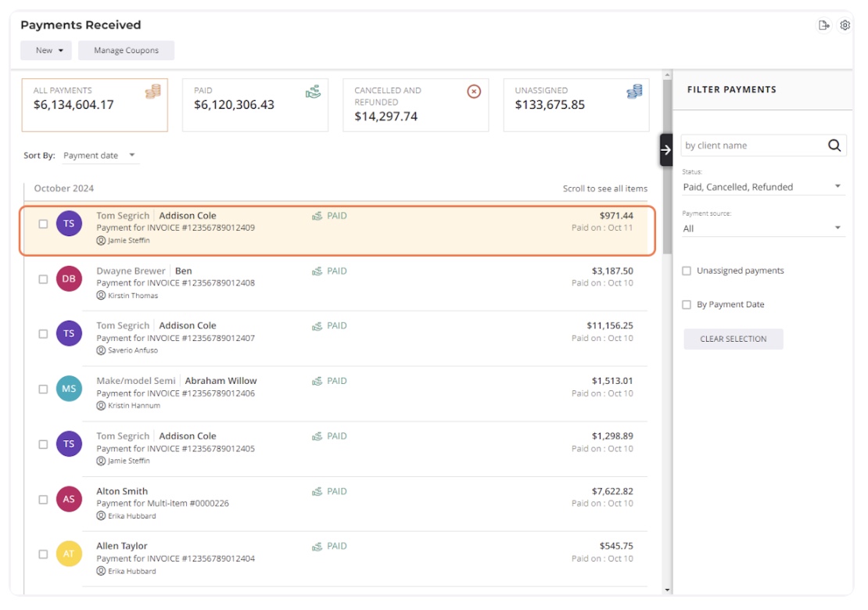The width and height of the screenshot is (868, 610).
Task: Click the scrollbar up arrow
Action: [x=667, y=74]
